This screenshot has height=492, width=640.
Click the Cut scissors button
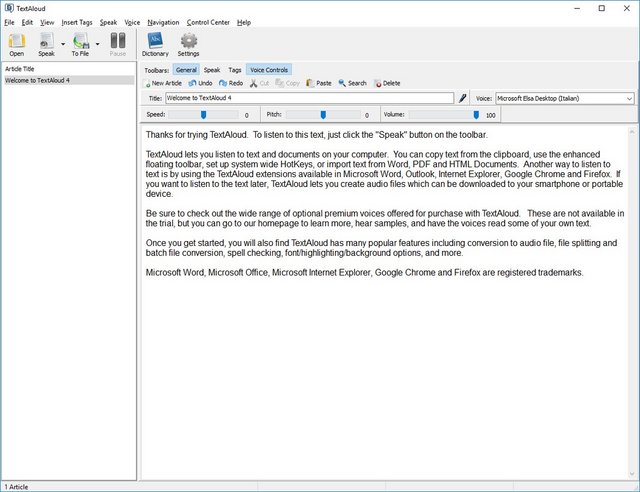[x=259, y=83]
